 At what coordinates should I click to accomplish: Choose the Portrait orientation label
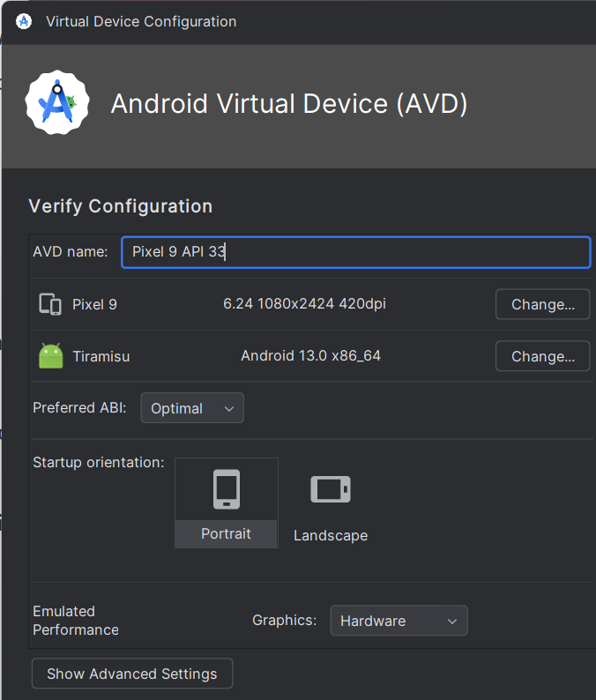(226, 533)
